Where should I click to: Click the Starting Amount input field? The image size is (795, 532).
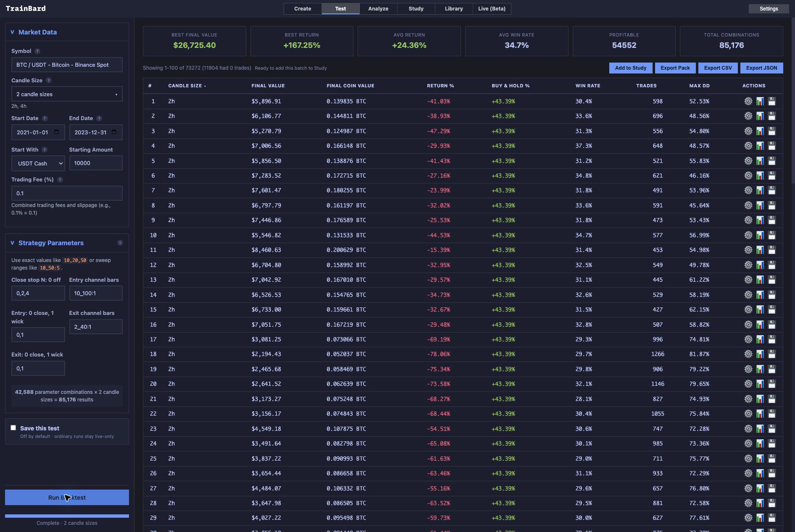coord(96,163)
